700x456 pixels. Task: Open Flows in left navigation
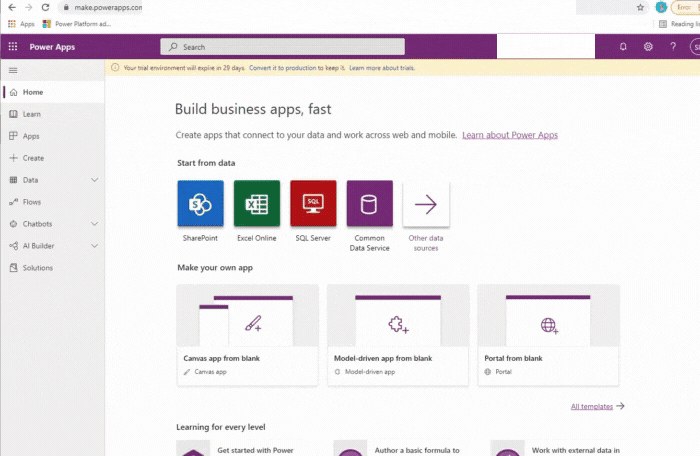53,202
